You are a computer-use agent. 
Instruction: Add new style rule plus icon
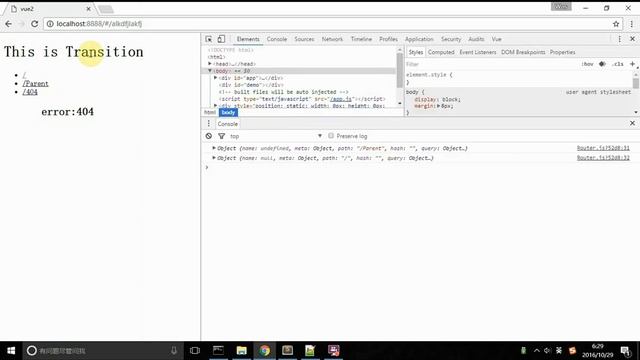(x=632, y=64)
